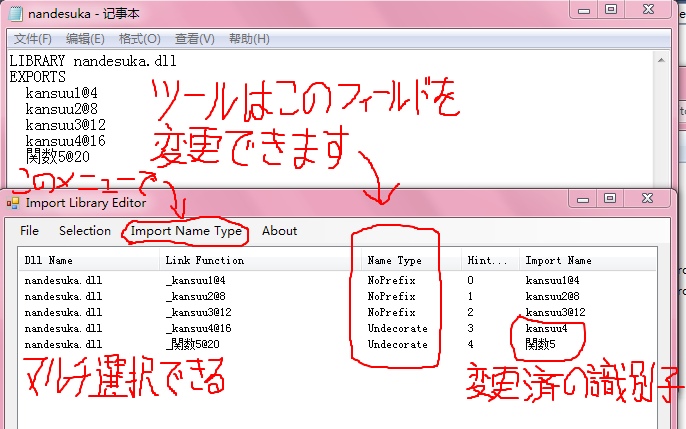Image resolution: width=686 pixels, height=429 pixels.
Task: Click the kansuu3@12 line in Notepad
Action: (66, 125)
